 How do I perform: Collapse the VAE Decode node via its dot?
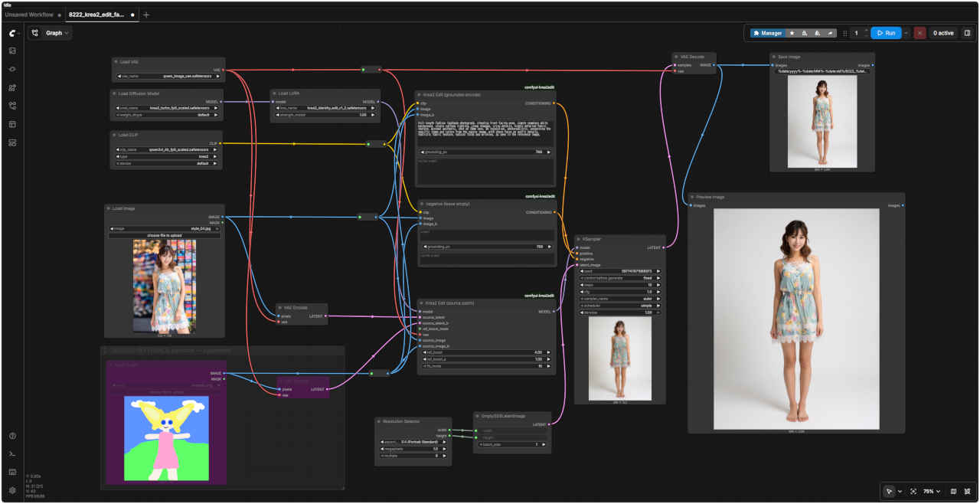coord(675,57)
